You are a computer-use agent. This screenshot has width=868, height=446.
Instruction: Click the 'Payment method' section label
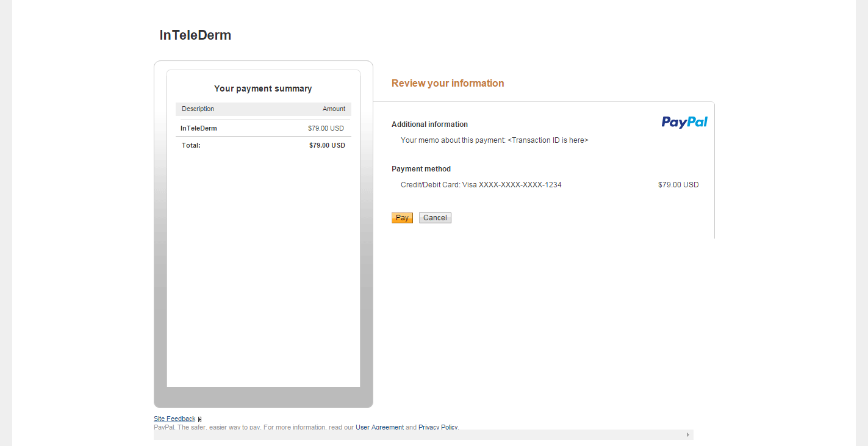(x=421, y=169)
